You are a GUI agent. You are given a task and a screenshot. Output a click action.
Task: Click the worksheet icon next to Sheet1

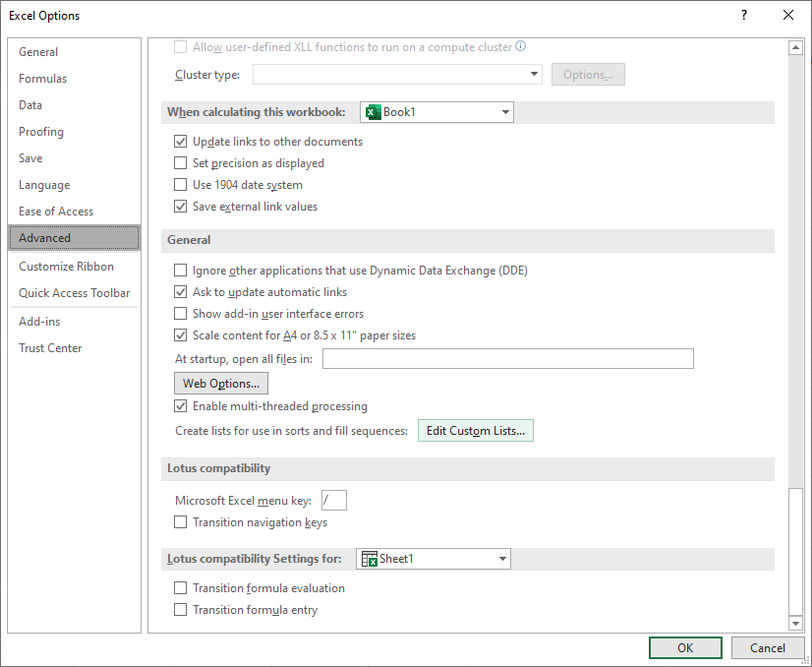[370, 559]
